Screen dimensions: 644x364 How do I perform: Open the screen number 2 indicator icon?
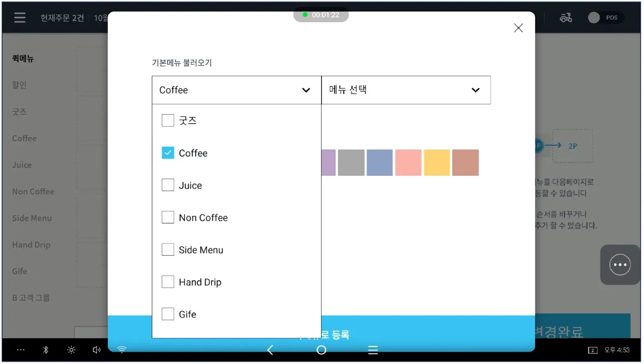pos(592,350)
